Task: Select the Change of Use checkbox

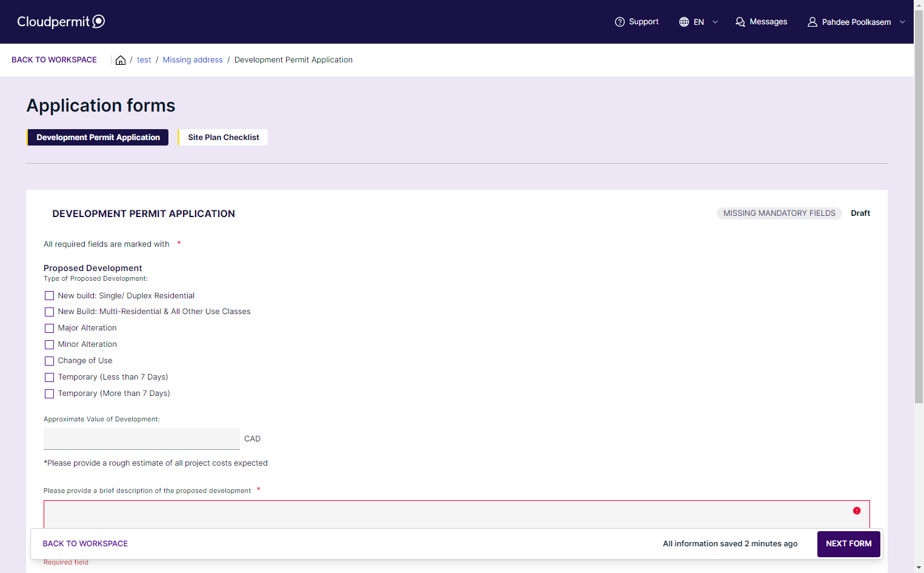Action: pyautogui.click(x=50, y=361)
